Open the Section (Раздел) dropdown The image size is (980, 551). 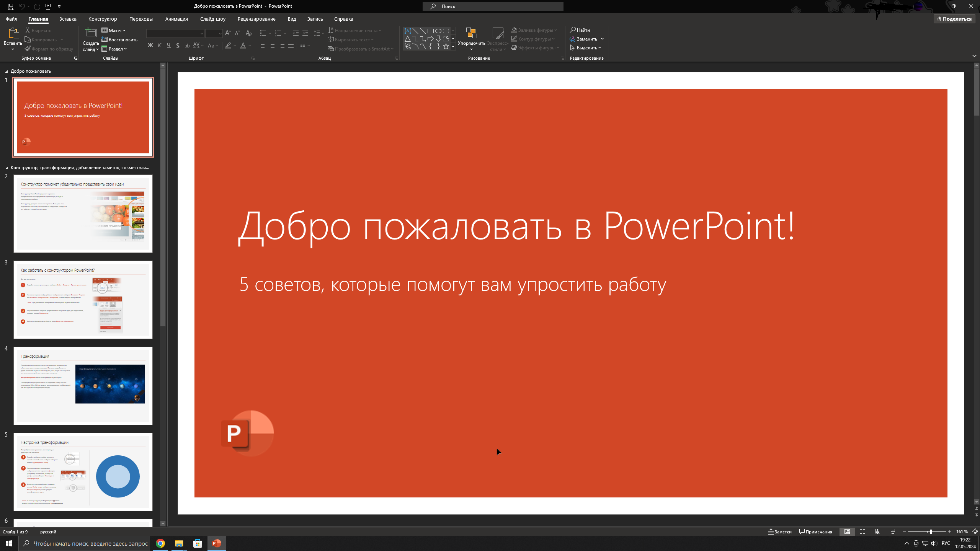tap(114, 49)
